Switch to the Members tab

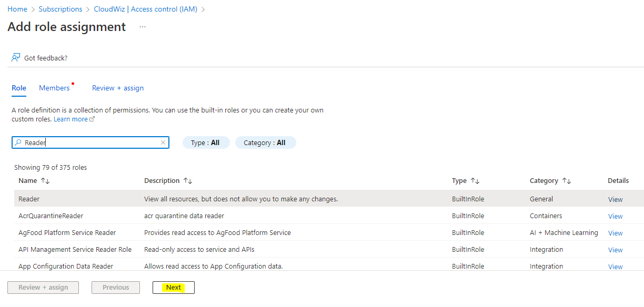coord(54,88)
